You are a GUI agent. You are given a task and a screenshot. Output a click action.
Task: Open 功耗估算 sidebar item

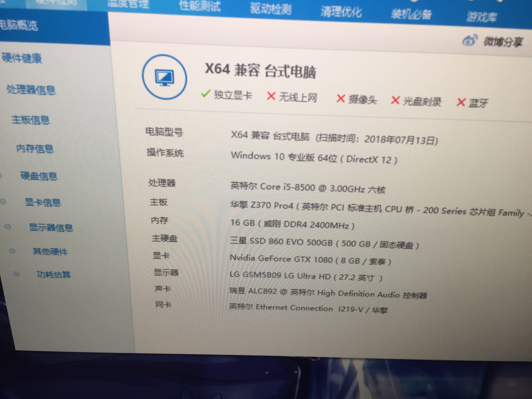[x=54, y=274]
